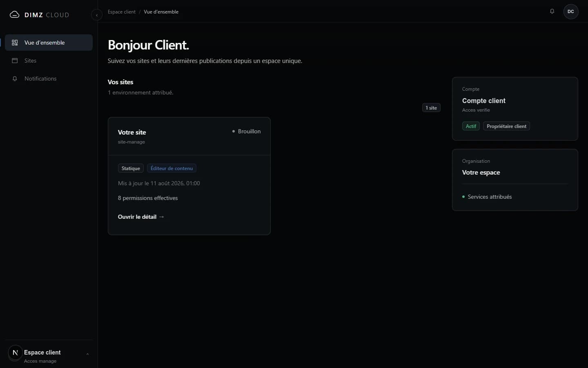Click the N avatar in the bottom sidebar
588x368 pixels.
tap(15, 352)
